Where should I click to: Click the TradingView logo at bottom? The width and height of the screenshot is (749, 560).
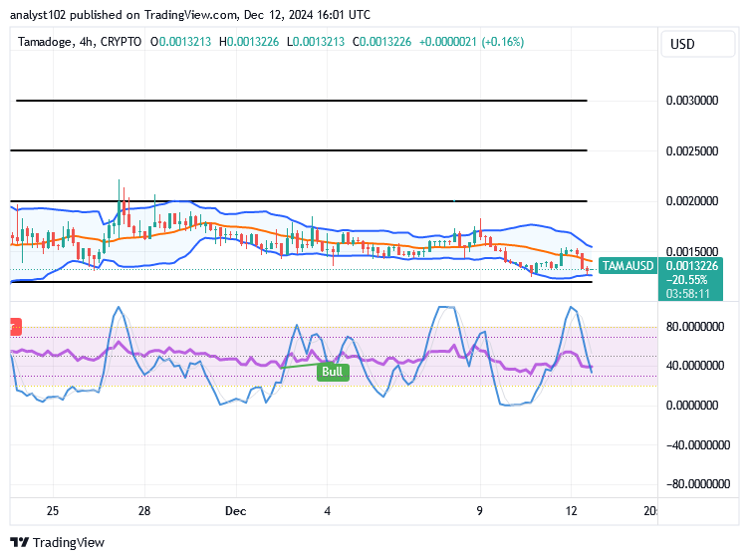click(x=57, y=543)
